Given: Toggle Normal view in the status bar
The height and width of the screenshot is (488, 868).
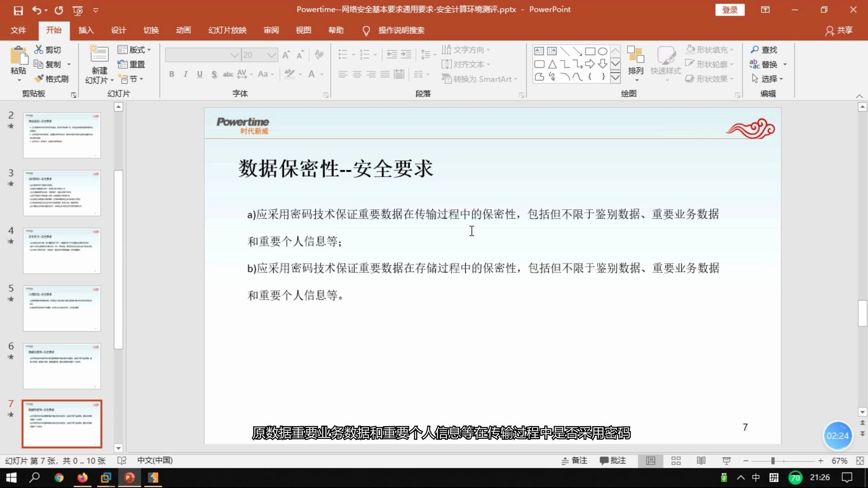Looking at the screenshot, I should pyautogui.click(x=651, y=460).
